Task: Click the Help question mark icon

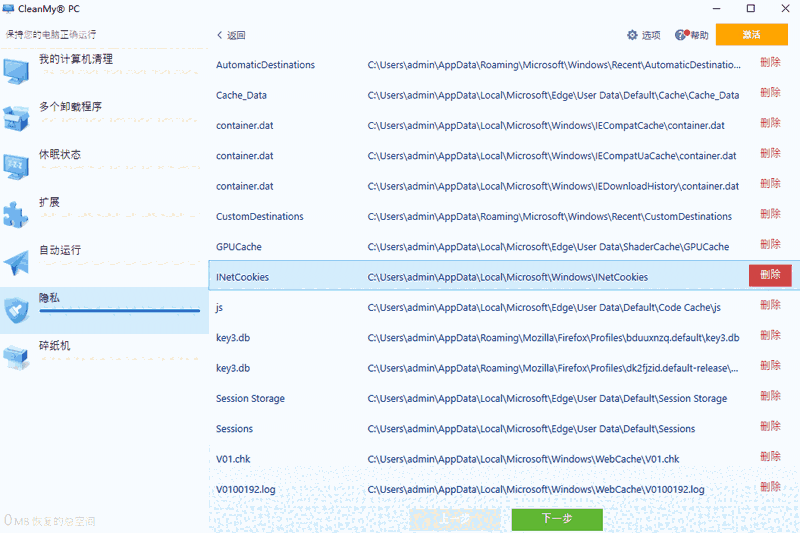Action: coord(681,35)
